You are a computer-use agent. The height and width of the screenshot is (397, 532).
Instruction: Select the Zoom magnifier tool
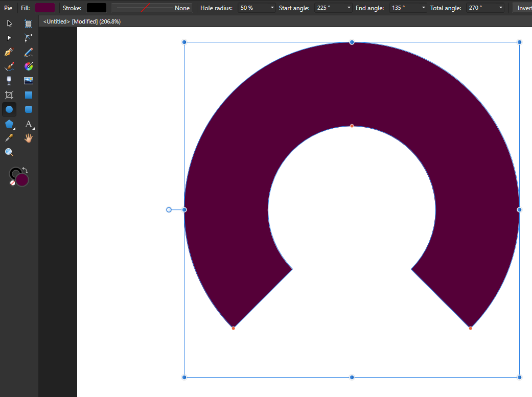[x=9, y=152]
